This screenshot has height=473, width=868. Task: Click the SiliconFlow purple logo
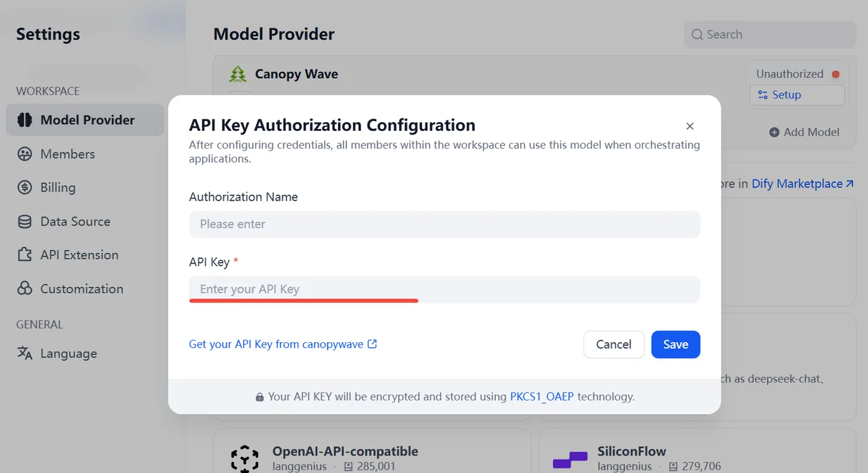(570, 459)
